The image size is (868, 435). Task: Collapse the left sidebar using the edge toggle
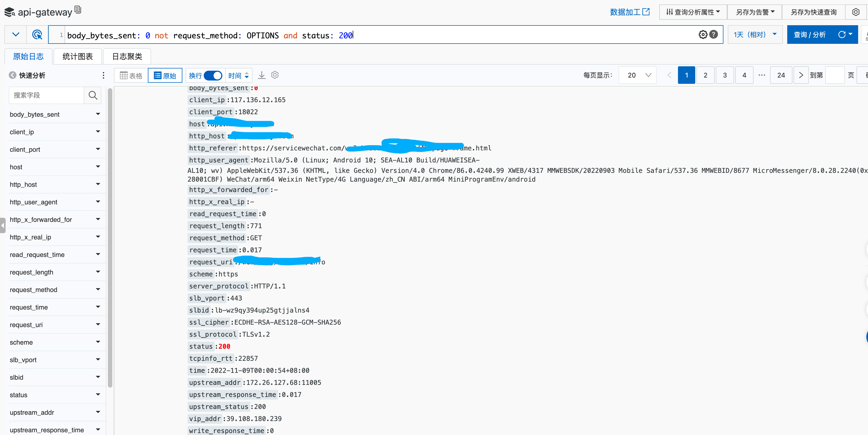tap(3, 225)
